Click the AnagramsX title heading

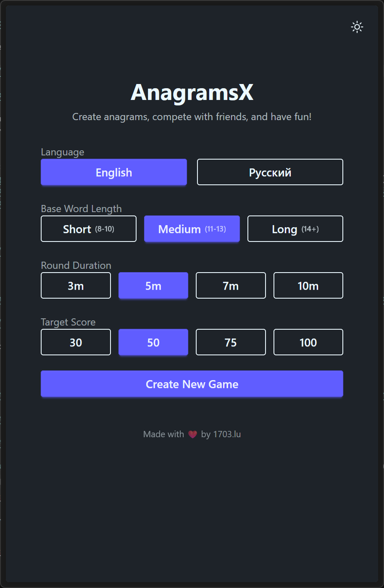pos(192,92)
